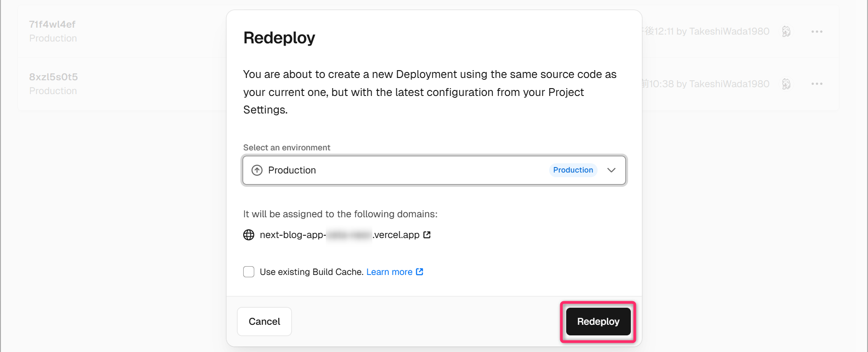Open the Learn more link
868x352 pixels.
click(x=389, y=272)
